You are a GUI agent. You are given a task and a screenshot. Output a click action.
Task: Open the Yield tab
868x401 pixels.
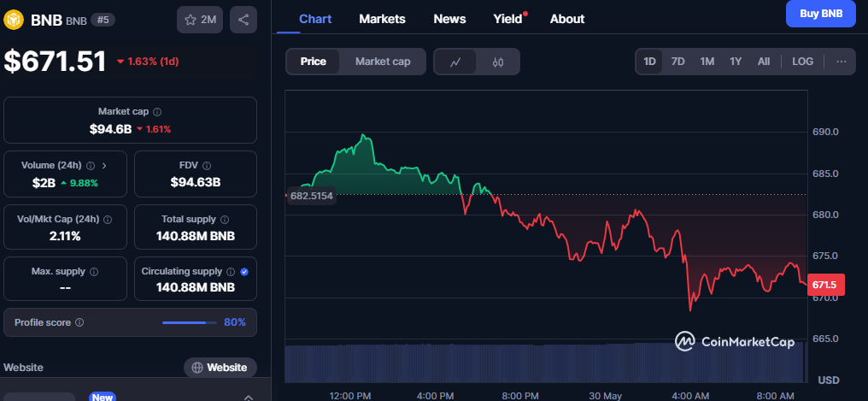click(507, 19)
